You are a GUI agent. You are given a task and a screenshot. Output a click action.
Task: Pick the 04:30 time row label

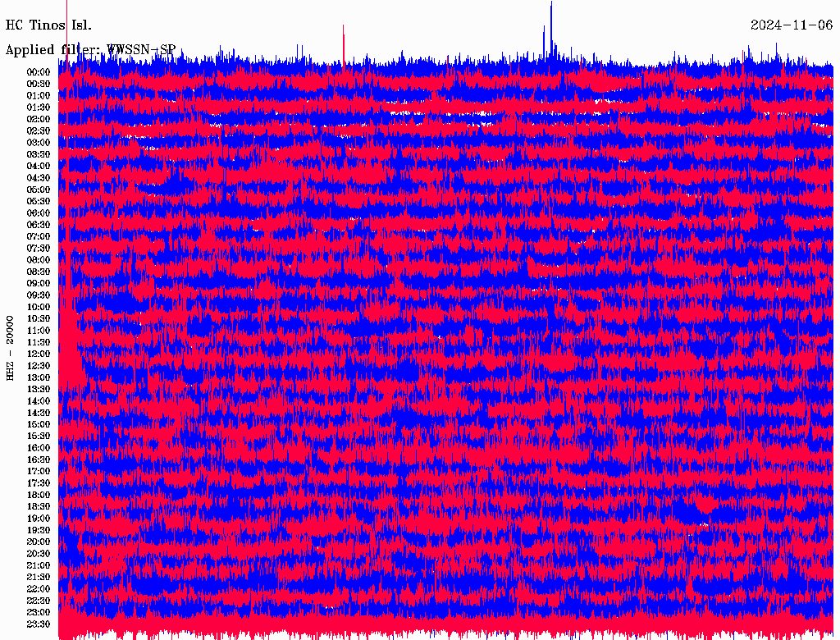pyautogui.click(x=39, y=178)
